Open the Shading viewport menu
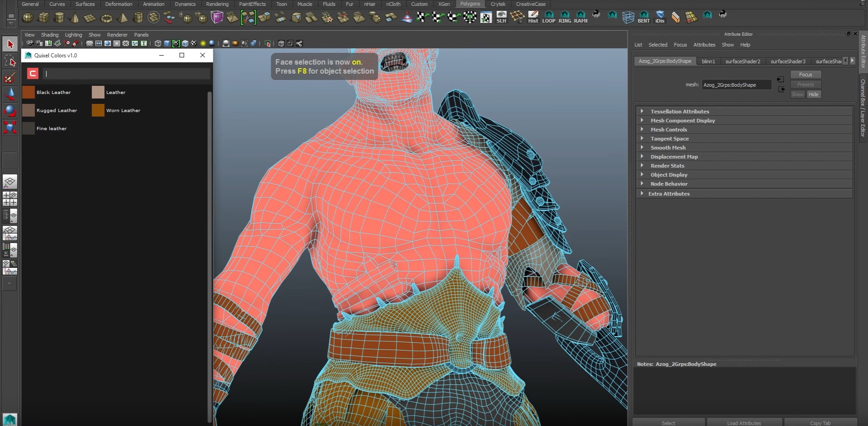This screenshot has width=868, height=426. [50, 35]
